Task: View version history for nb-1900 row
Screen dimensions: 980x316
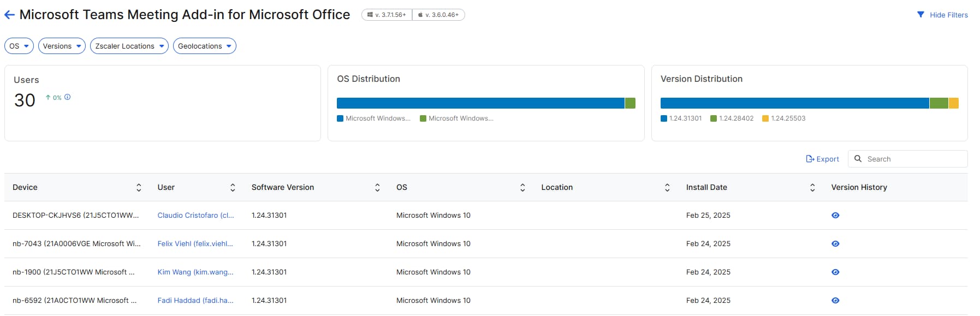Action: click(x=835, y=272)
